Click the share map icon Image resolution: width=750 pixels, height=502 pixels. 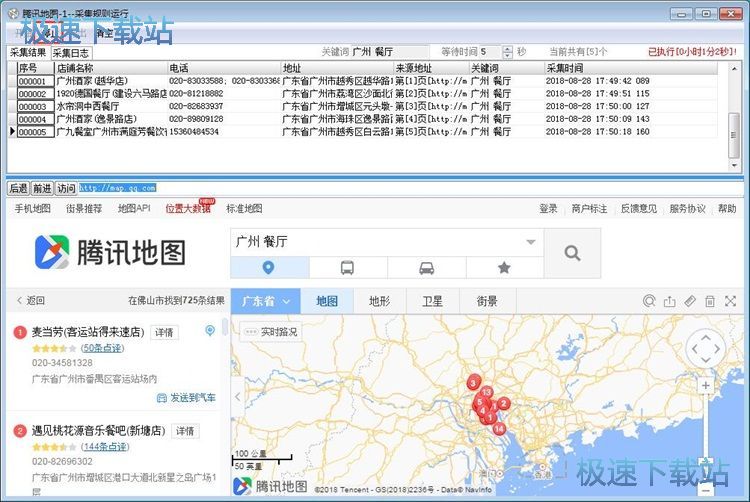coord(670,301)
